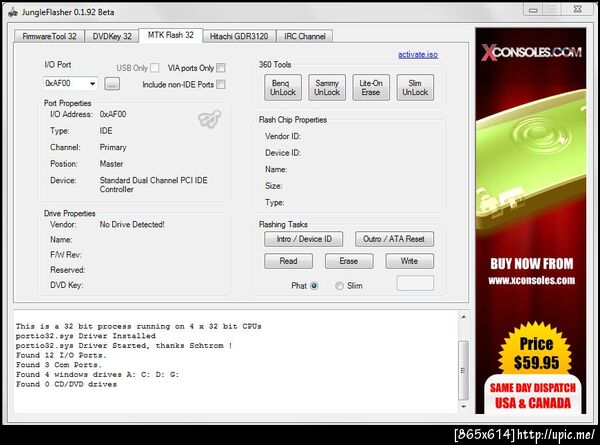The height and width of the screenshot is (445, 600).
Task: Run Lite-On Erase
Action: coord(371,88)
